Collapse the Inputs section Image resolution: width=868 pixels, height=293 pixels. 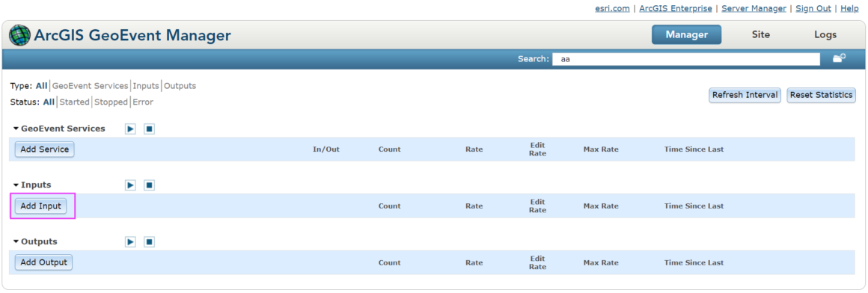point(16,185)
